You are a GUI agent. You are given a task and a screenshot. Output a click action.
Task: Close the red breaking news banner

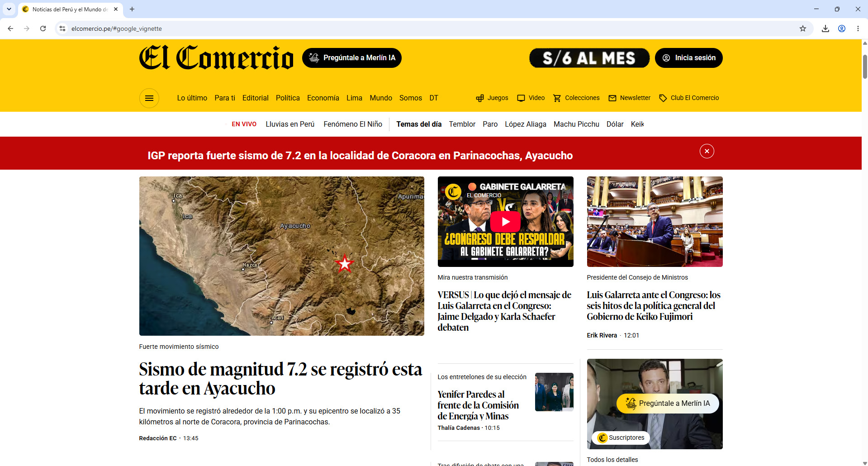(707, 151)
